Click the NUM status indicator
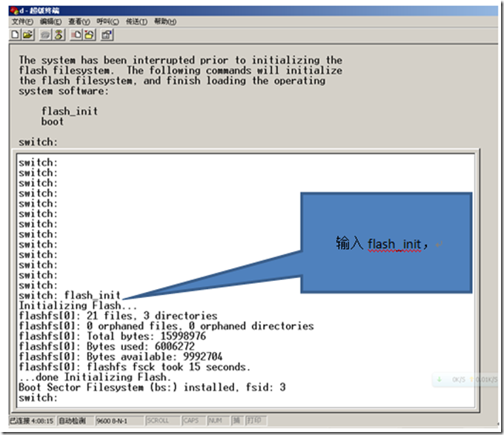Screen dimensions: 504x435 pyautogui.click(x=218, y=420)
